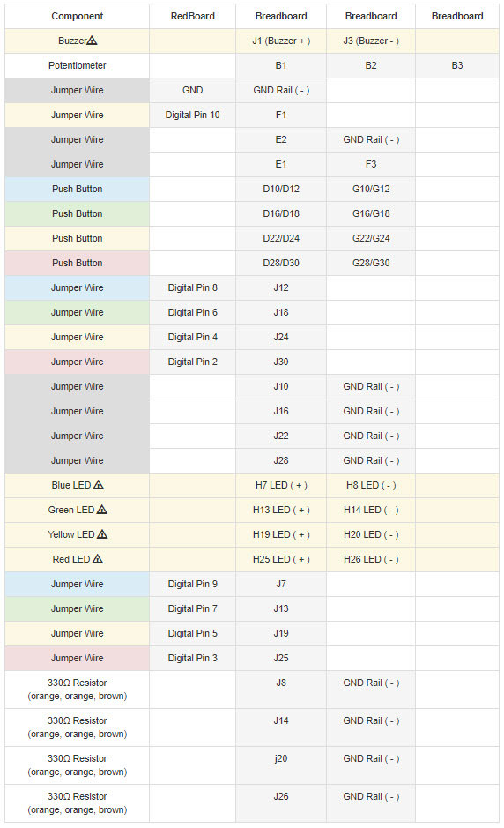Select the Digital Pin 8 cell
Image resolution: width=504 pixels, height=828 pixels.
[193, 287]
